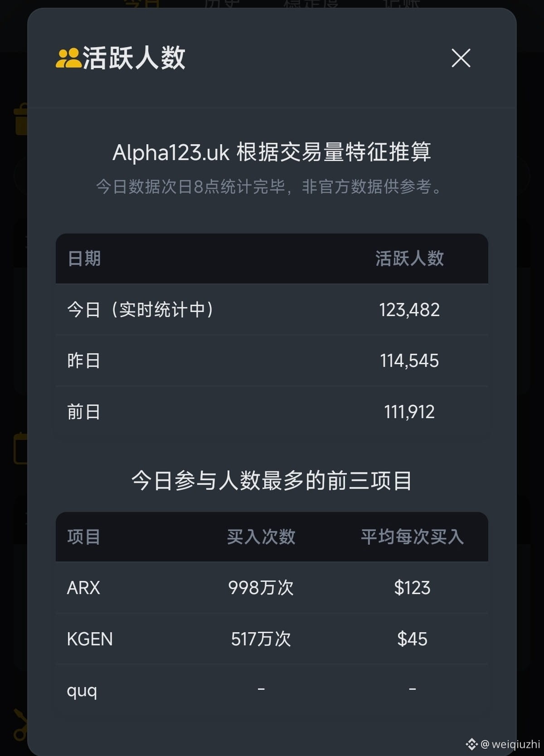Image resolution: width=544 pixels, height=756 pixels.
Task: Click the 平均每次买入 column header
Action: (x=412, y=537)
